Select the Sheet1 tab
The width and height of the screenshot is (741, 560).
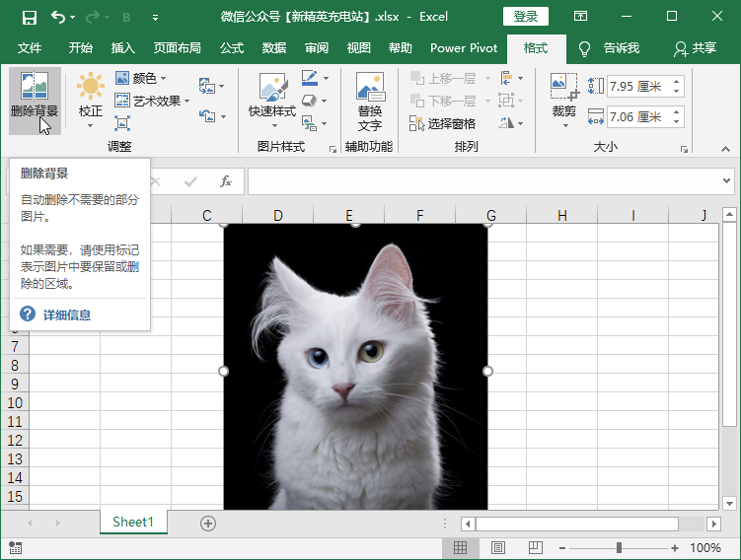coord(133,522)
